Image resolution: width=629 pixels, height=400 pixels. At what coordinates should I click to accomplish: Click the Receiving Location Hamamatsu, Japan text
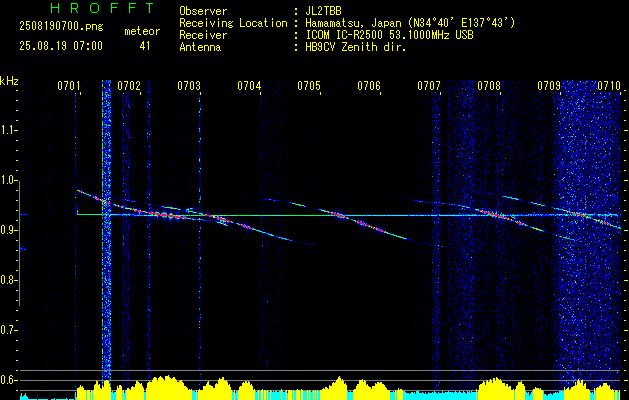point(410,23)
